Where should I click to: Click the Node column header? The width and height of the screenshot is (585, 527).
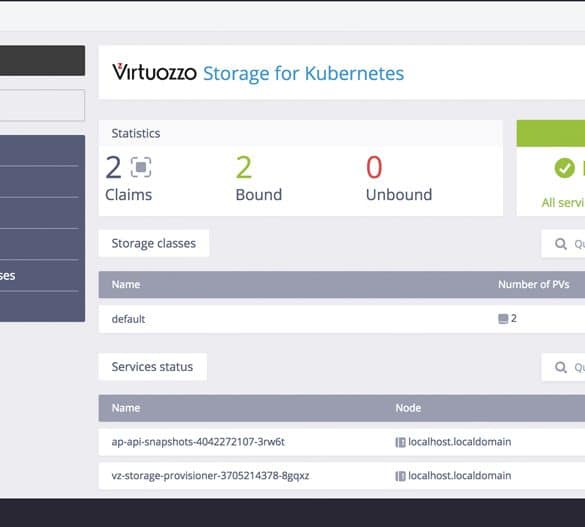tap(408, 408)
